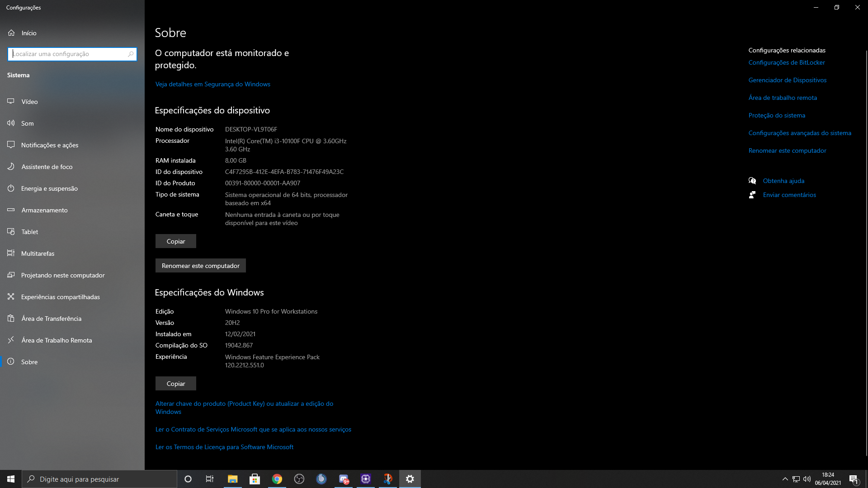
Task: Open Google Chrome from taskbar
Action: tap(277, 479)
